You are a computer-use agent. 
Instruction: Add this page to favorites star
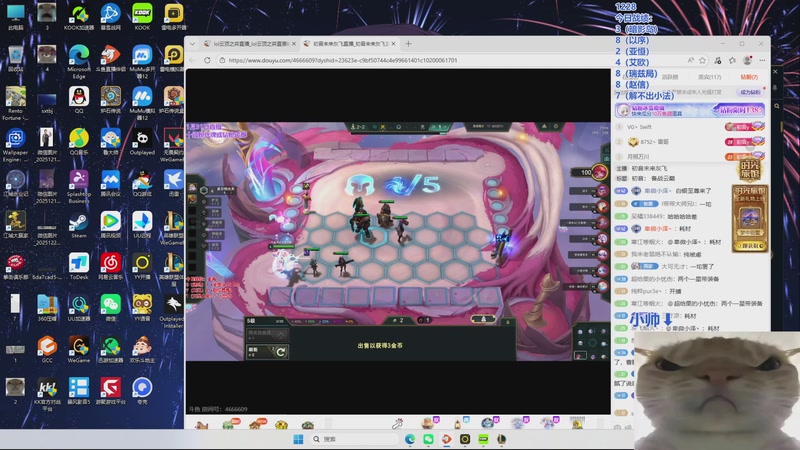tap(703, 60)
